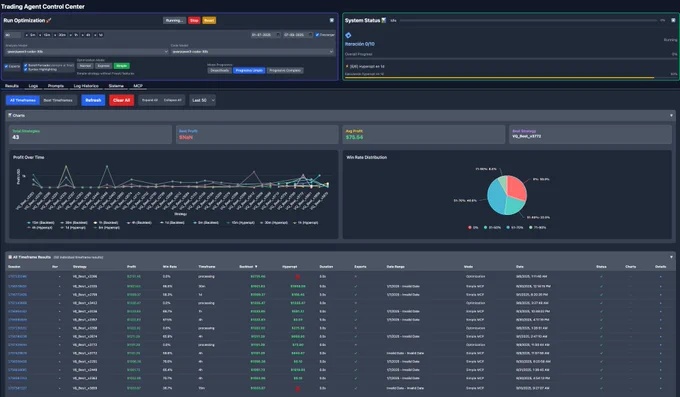Click the red Stop button
Screen dimensions: 680x397
[x=194, y=20]
